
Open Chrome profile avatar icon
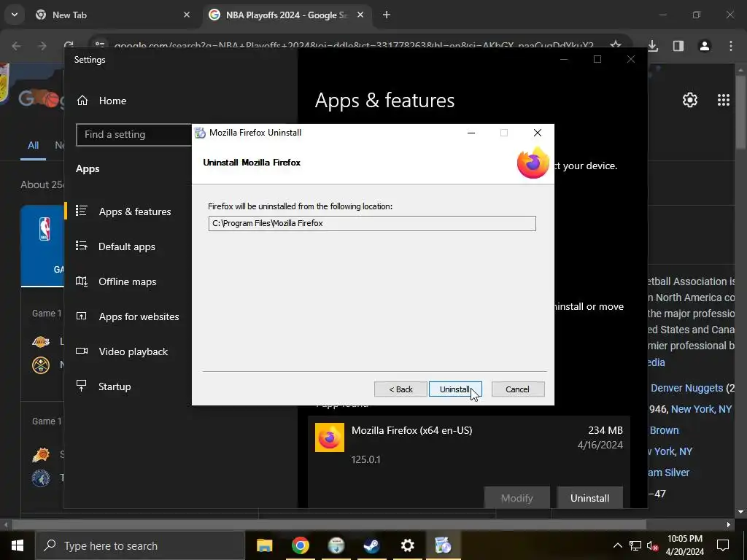click(705, 46)
